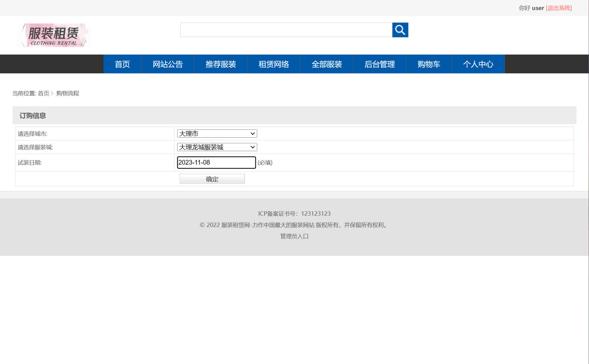Viewport: 589px width, 364px height.
Task: Select the trial date input 2023-11-08
Action: tap(216, 162)
